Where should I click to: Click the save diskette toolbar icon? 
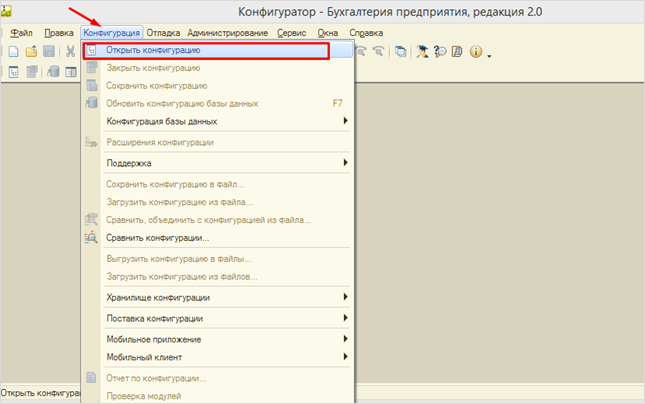coord(48,52)
